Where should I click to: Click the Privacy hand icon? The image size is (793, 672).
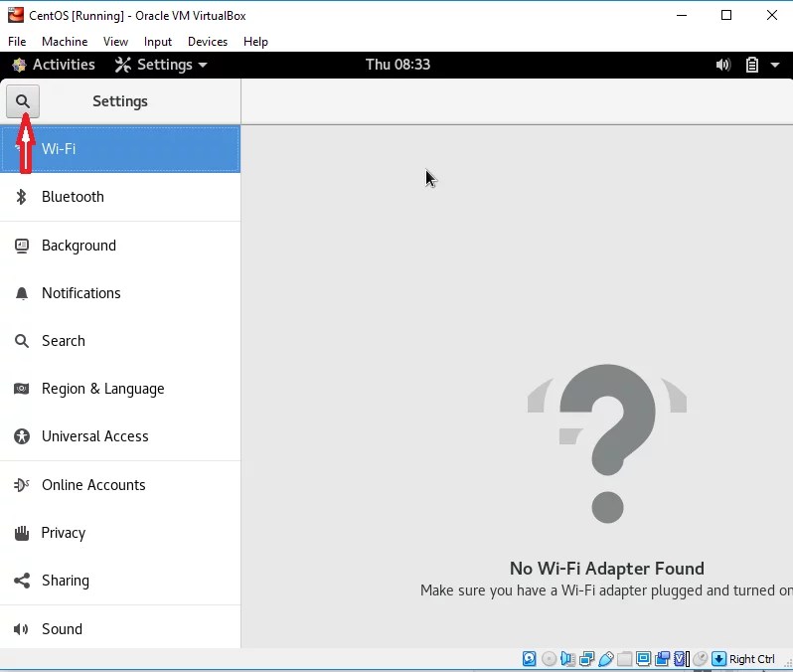(x=21, y=533)
